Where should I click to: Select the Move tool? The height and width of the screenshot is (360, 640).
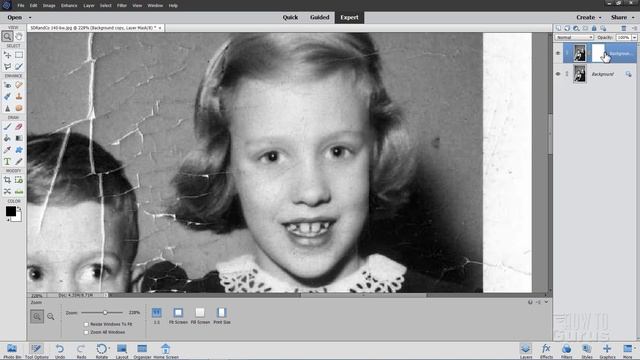click(7, 55)
